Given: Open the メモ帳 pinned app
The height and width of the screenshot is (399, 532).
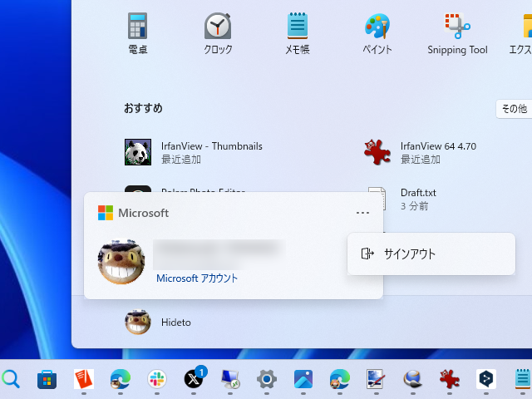Looking at the screenshot, I should tap(298, 33).
